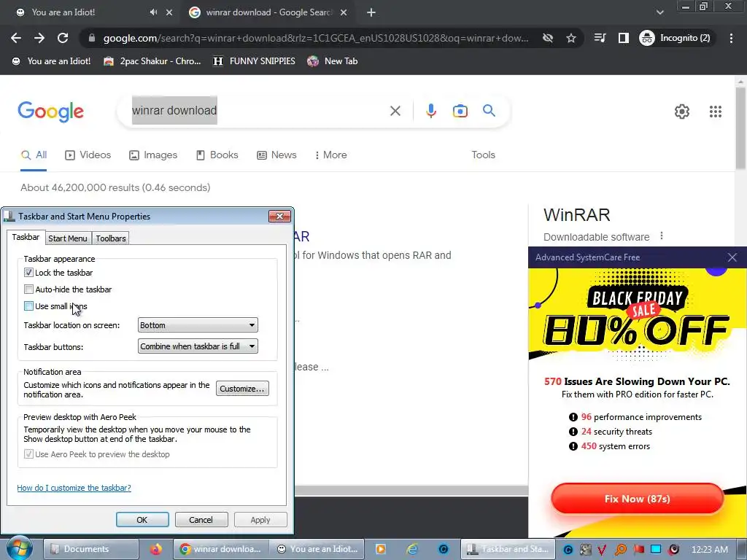Screen dimensions: 747x560
Task: Expand the tab search chevron
Action: point(659,12)
